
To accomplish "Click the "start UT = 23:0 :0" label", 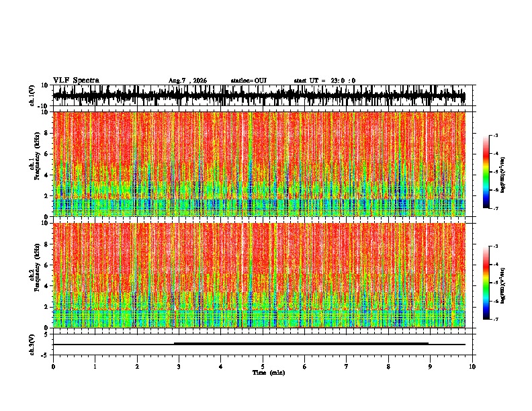I will point(324,81).
